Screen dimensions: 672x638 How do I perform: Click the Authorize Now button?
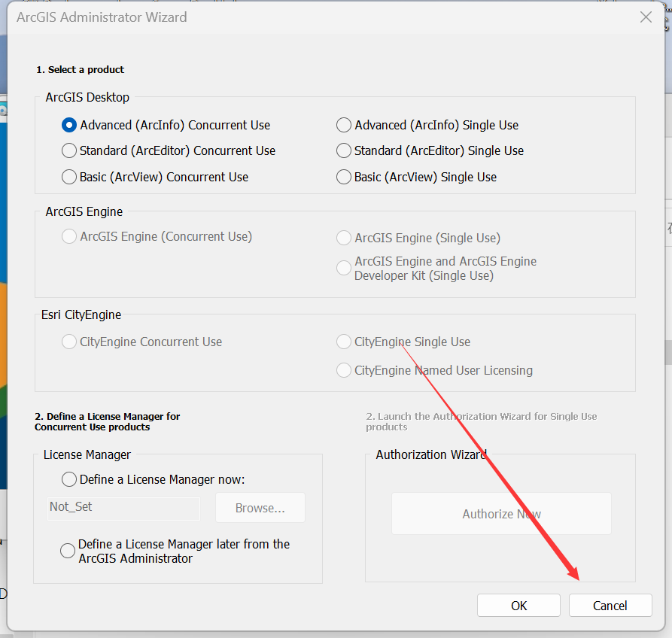pos(501,514)
